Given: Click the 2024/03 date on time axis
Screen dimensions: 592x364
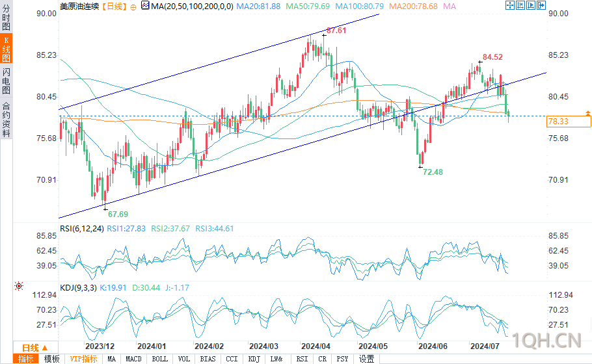Looking at the screenshot, I should (264, 346).
